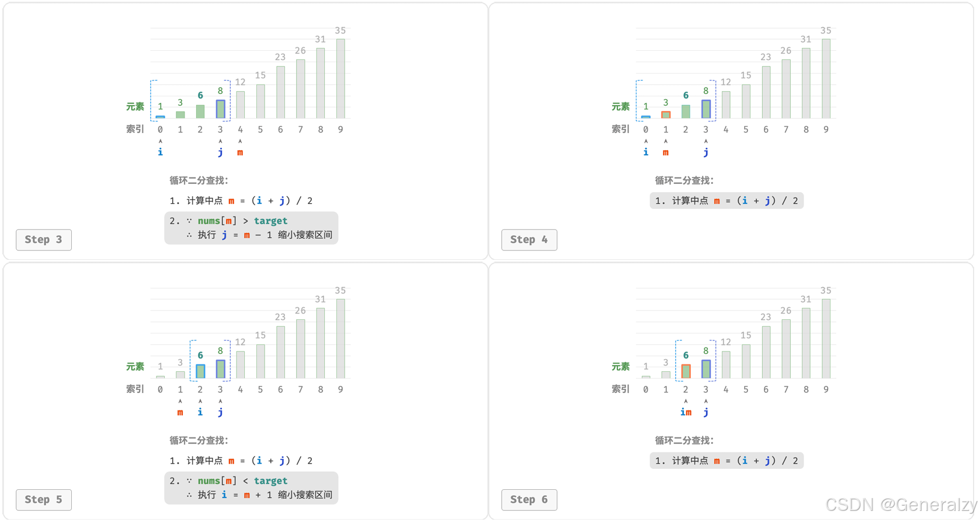Viewport: 980px width, 522px height.
Task: Select combined "im" pointer in Step 6 panel
Action: pyautogui.click(x=686, y=412)
